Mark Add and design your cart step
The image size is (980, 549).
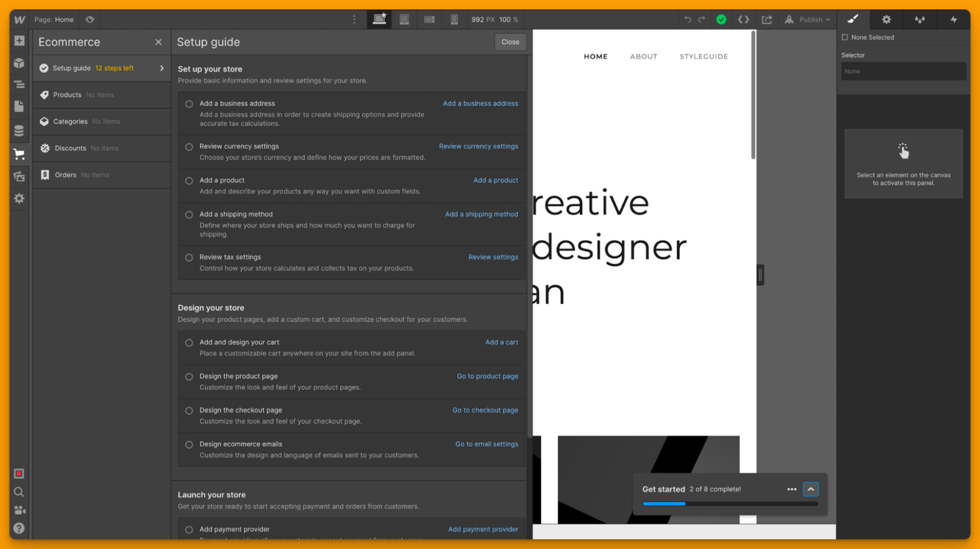coord(189,343)
